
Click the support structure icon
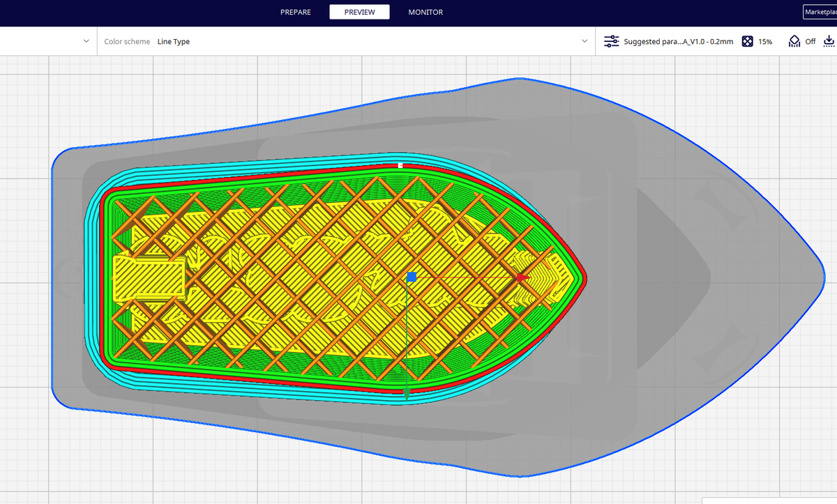794,40
